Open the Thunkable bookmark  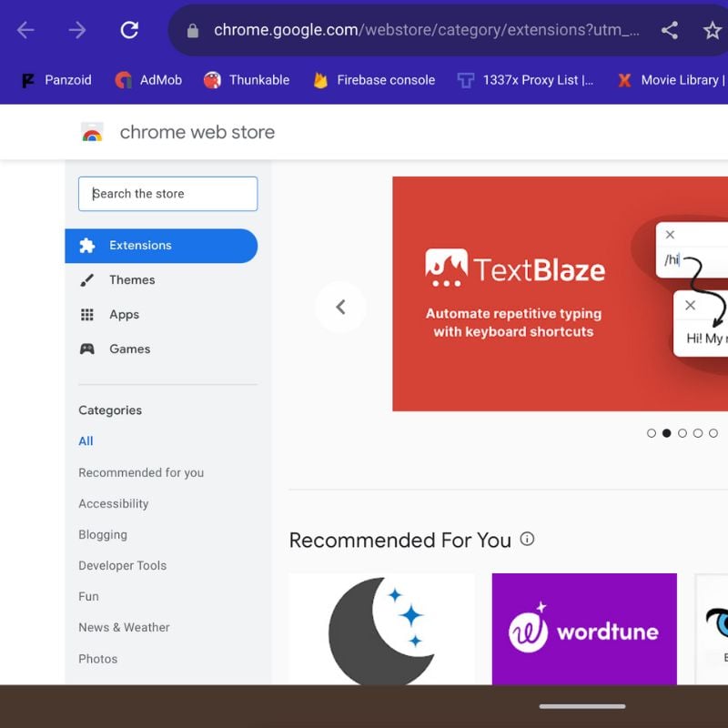click(247, 80)
